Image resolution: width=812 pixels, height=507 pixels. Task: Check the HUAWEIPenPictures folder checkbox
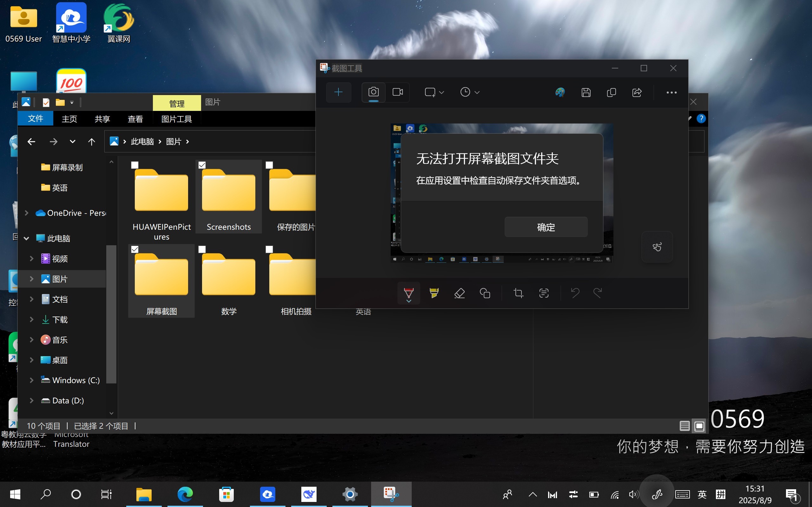pos(134,165)
